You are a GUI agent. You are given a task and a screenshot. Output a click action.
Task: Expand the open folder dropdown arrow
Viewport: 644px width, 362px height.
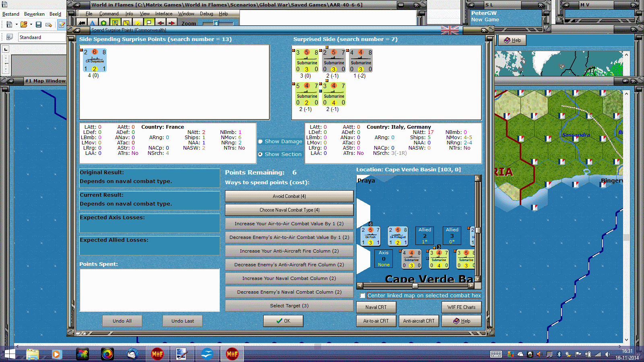click(31, 25)
